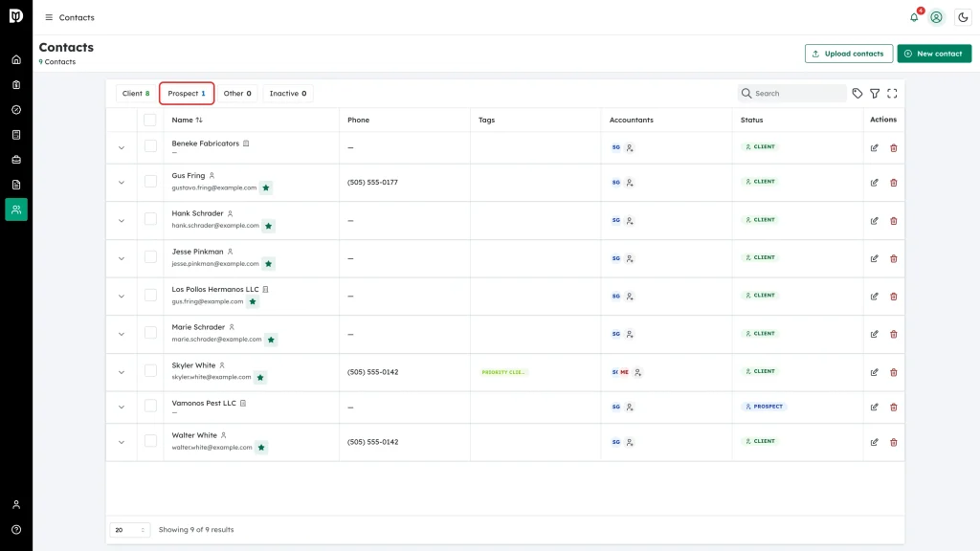Go to the Home sidebar icon
The image size is (980, 551).
click(x=16, y=60)
